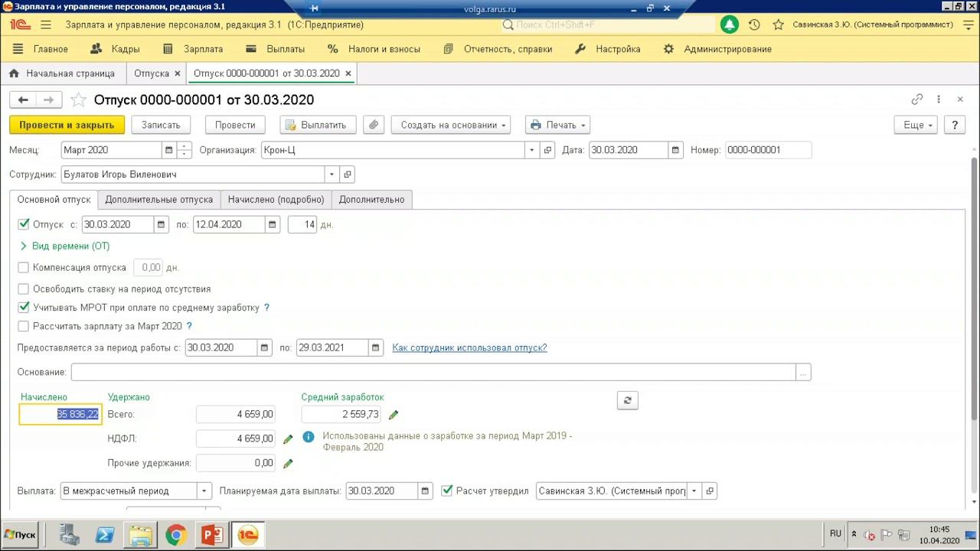Open attached files with the paperclip
980x551 pixels.
pyautogui.click(x=373, y=125)
